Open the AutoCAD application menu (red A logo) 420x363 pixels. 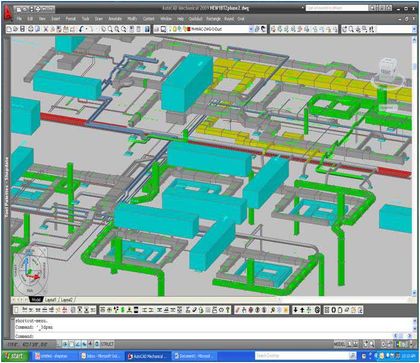(9, 13)
